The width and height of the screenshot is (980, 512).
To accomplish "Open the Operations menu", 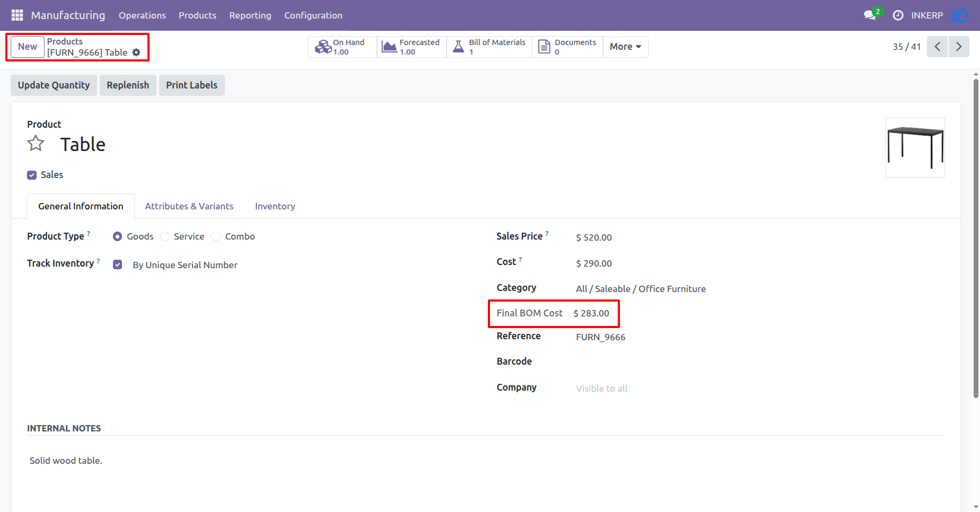I will [142, 15].
